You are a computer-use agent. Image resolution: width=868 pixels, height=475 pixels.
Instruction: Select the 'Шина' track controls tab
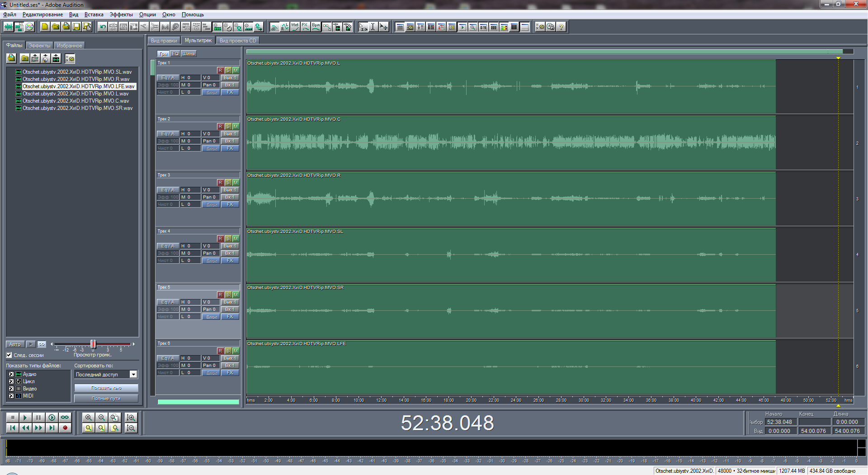pos(189,54)
